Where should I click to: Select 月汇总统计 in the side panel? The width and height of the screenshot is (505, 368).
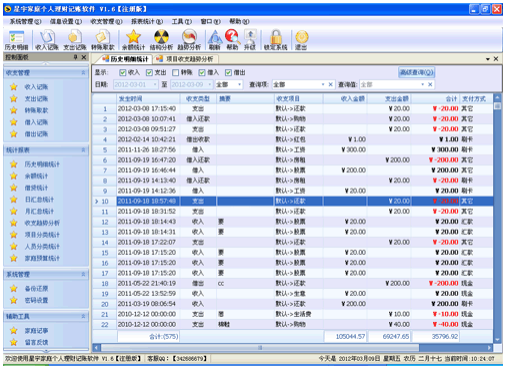(x=39, y=211)
